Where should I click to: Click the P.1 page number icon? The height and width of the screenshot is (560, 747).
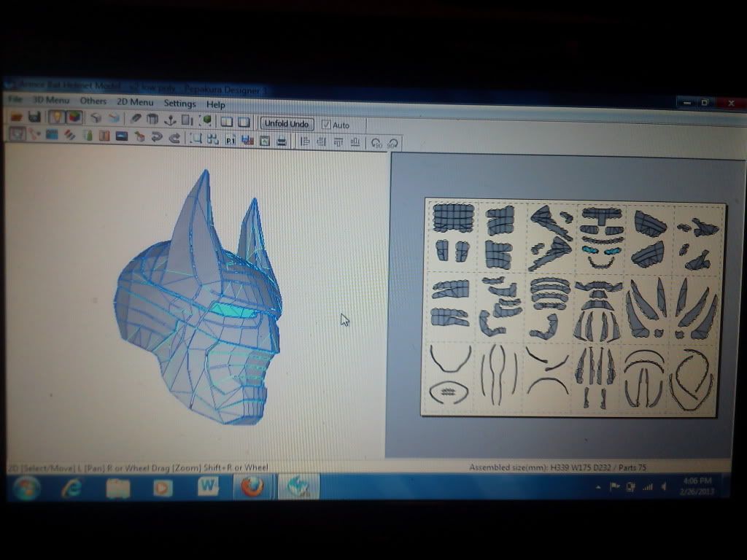231,141
